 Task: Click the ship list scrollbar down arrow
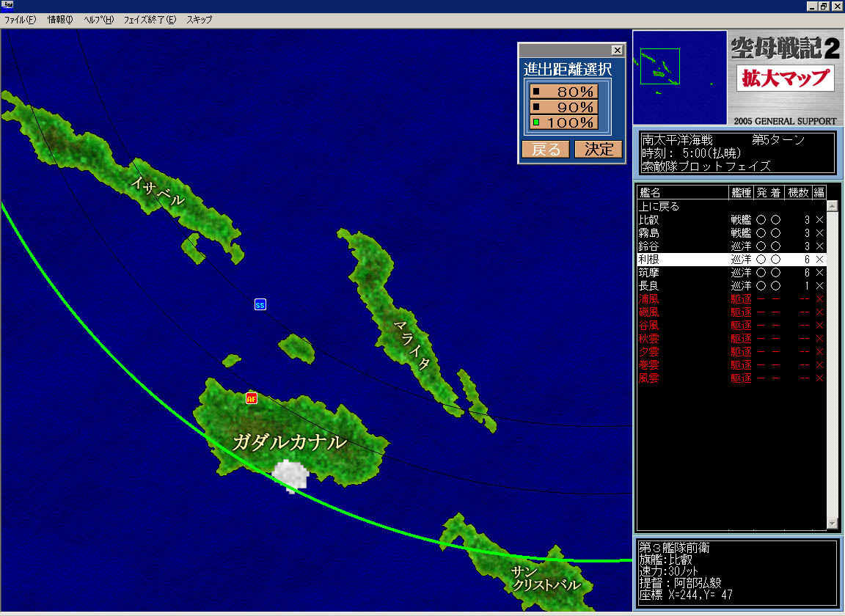coord(832,524)
